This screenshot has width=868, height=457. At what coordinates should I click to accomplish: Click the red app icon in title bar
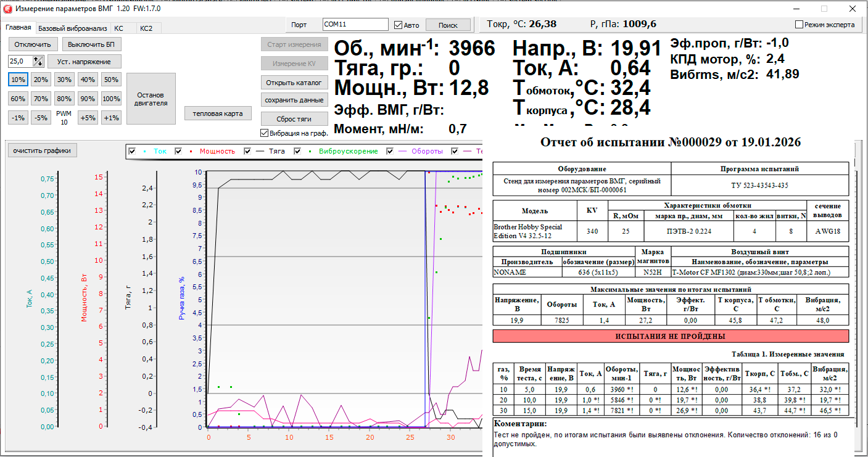coord(7,9)
